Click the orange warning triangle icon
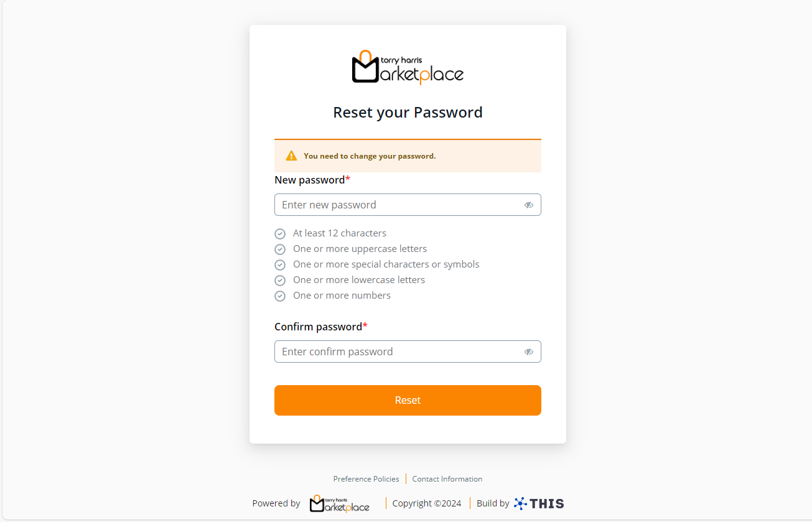Image resolution: width=812 pixels, height=522 pixels. click(291, 156)
